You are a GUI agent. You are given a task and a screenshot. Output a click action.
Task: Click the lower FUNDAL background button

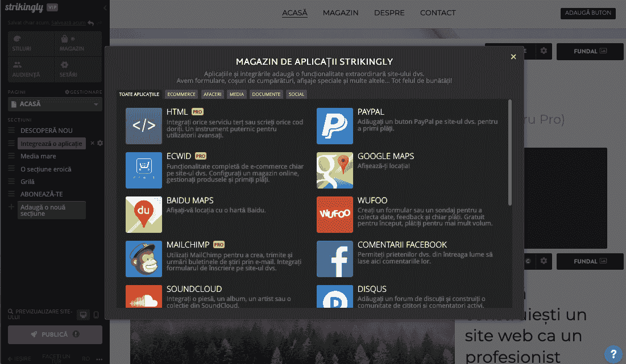coord(590,262)
